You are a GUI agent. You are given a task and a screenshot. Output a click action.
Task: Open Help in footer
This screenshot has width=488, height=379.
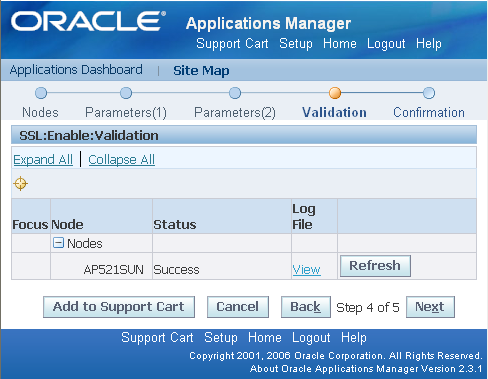click(x=354, y=338)
